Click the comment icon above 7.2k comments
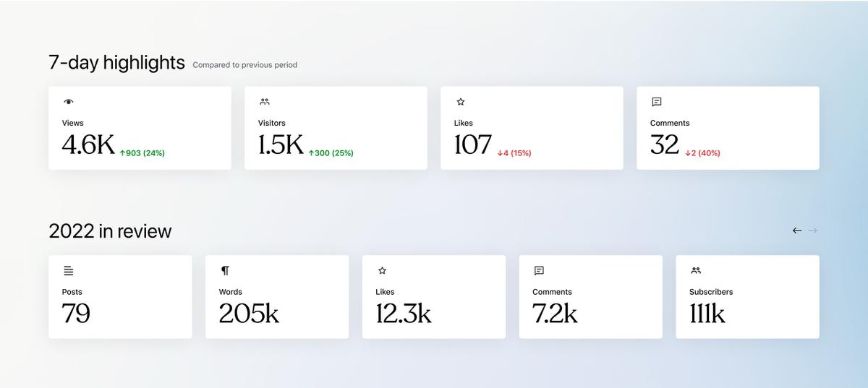 pyautogui.click(x=539, y=271)
